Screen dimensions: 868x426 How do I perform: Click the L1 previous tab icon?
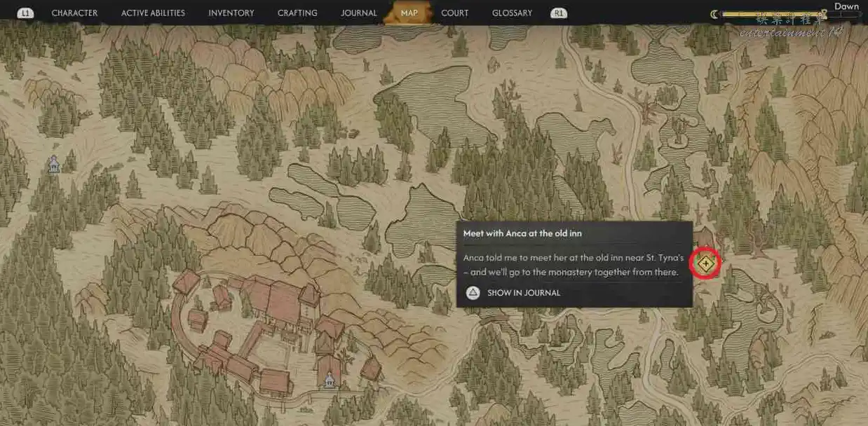point(25,13)
